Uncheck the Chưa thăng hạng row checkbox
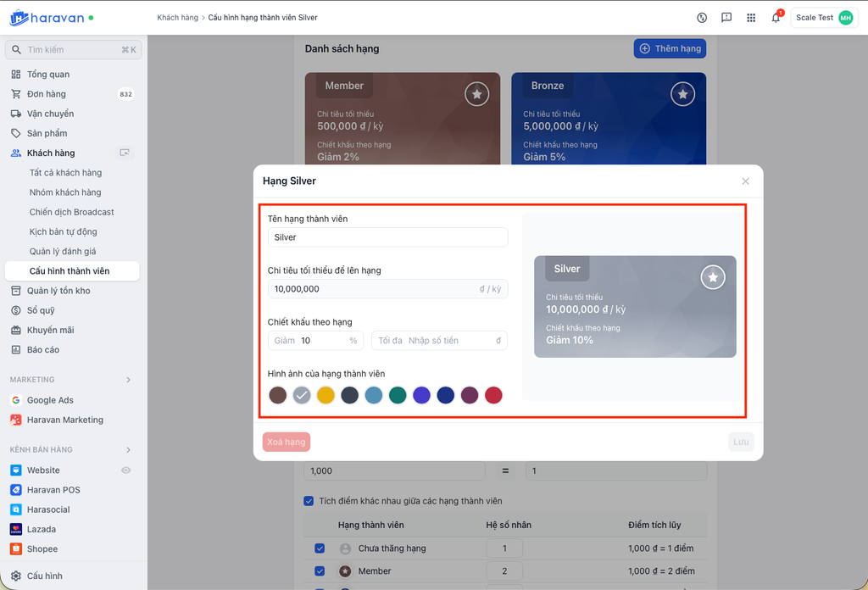 [x=320, y=548]
